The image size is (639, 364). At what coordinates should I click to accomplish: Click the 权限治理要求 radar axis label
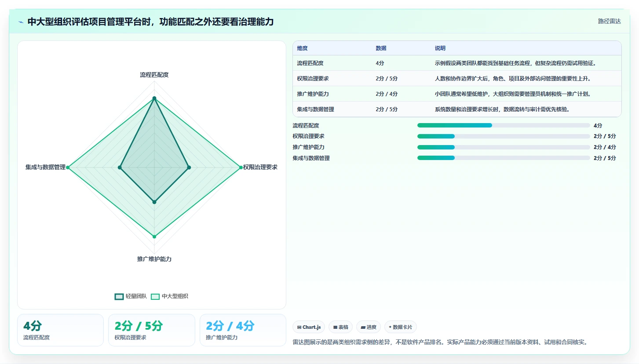pos(260,167)
